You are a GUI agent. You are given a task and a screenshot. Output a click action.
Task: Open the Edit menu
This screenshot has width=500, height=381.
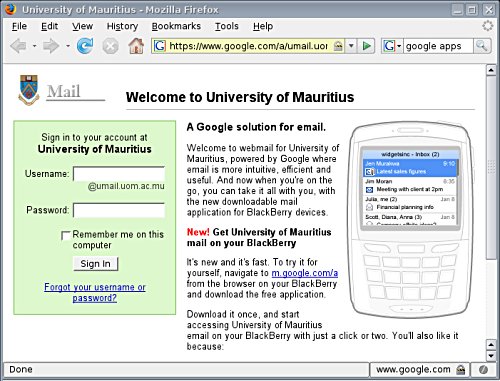49,26
